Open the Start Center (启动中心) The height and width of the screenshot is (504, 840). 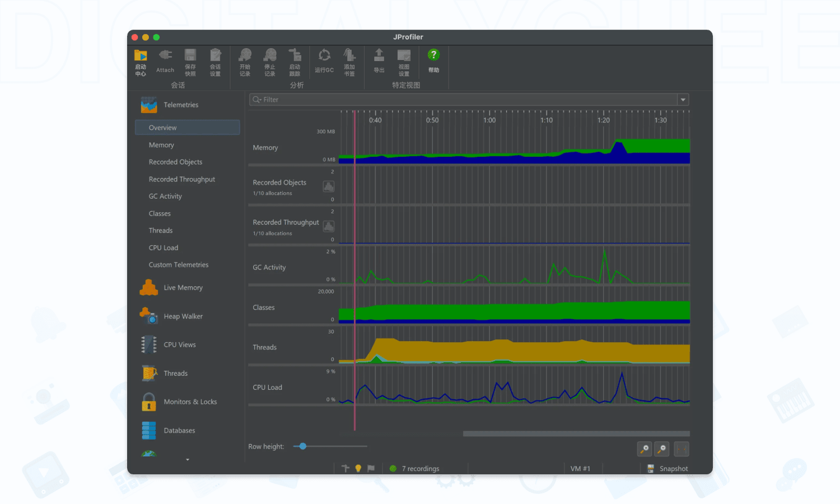coord(141,62)
